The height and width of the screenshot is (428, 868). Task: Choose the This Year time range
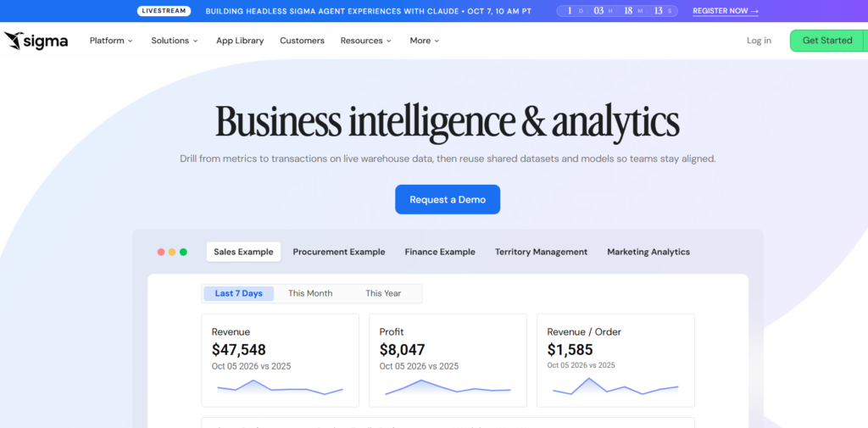pos(383,293)
